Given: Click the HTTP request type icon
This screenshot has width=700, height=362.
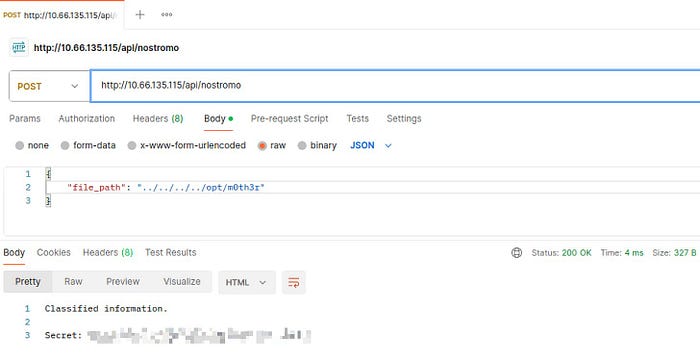Looking at the screenshot, I should click(x=19, y=47).
